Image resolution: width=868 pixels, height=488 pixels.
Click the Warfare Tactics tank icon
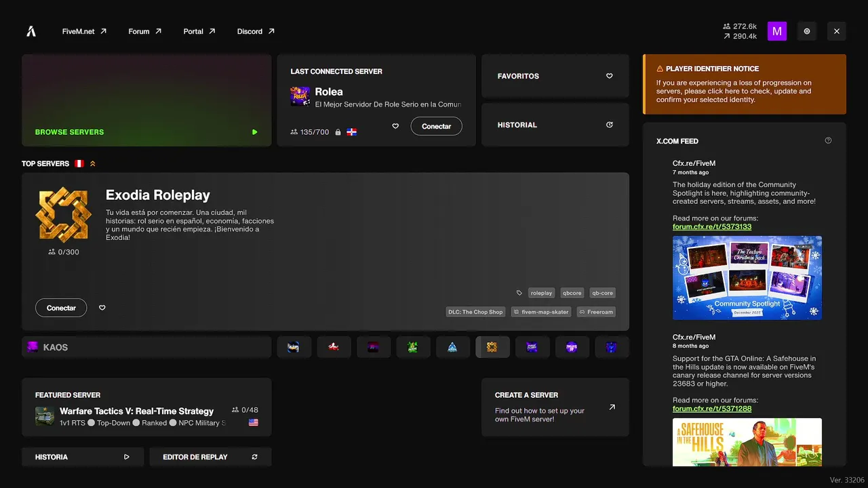45,416
